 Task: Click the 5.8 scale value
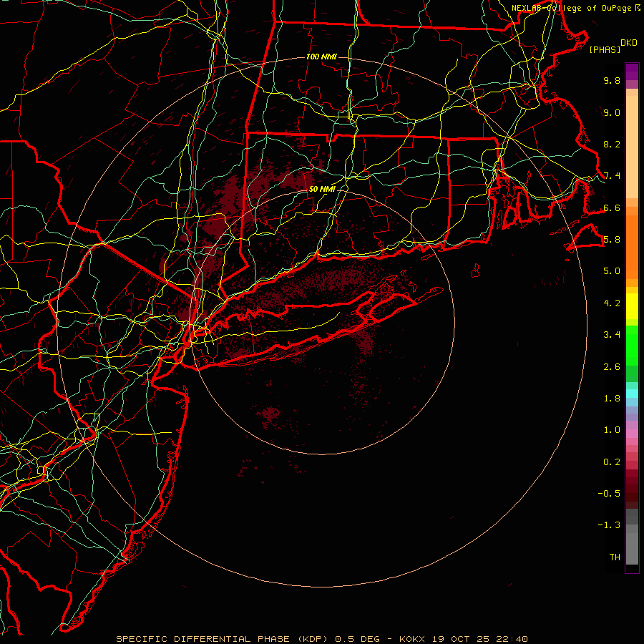pyautogui.click(x=612, y=240)
